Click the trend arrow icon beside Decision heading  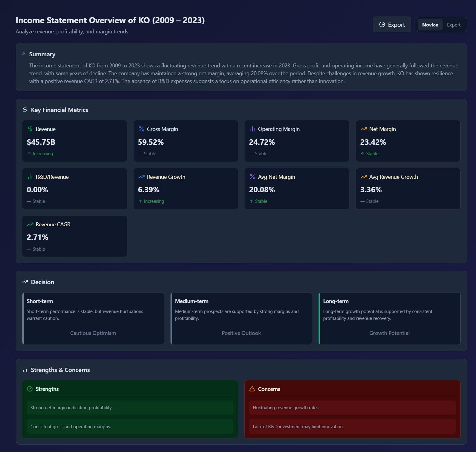25,282
